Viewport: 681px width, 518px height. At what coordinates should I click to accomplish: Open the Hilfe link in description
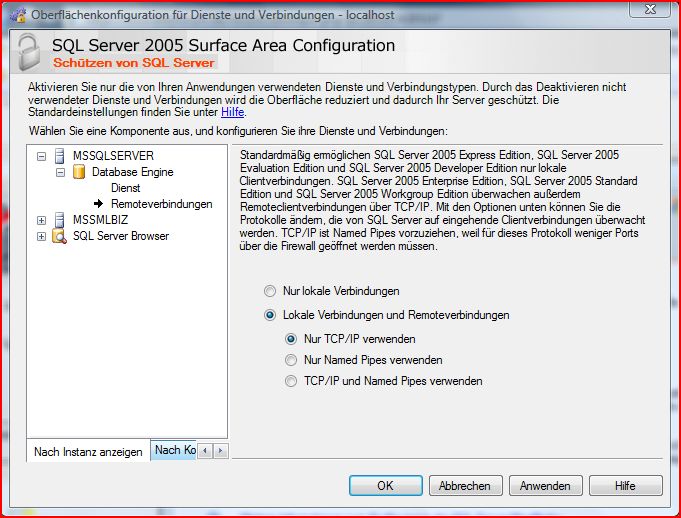pyautogui.click(x=232, y=112)
